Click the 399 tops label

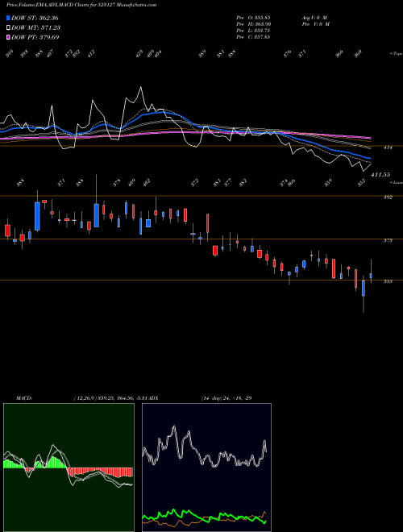point(9,54)
